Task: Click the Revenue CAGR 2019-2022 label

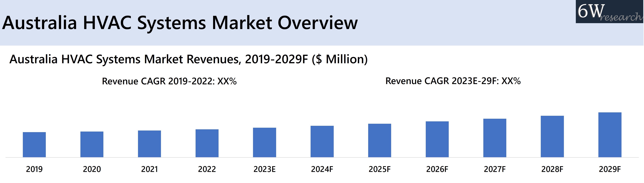Action: click(x=169, y=81)
